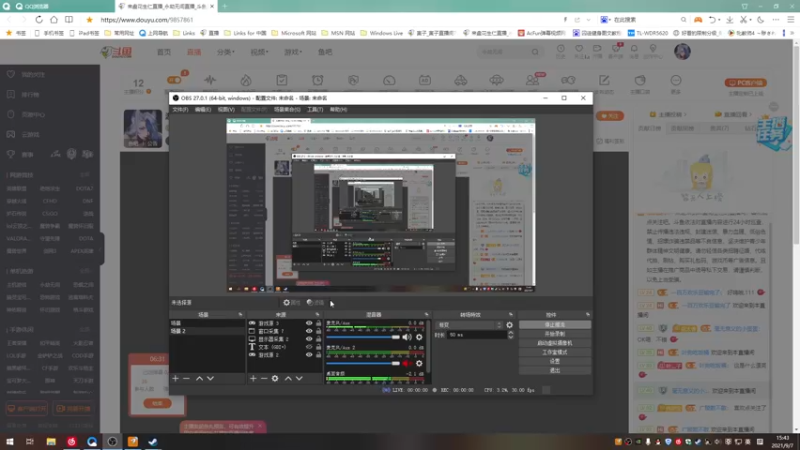Open OBS Studio icon in the taskbar
This screenshot has width=800, height=450.
[x=112, y=442]
